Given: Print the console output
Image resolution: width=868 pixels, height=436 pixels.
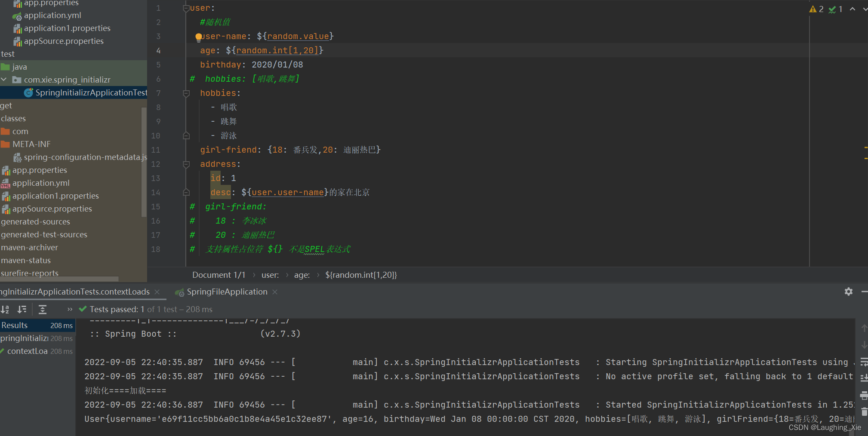Looking at the screenshot, I should pos(864,395).
